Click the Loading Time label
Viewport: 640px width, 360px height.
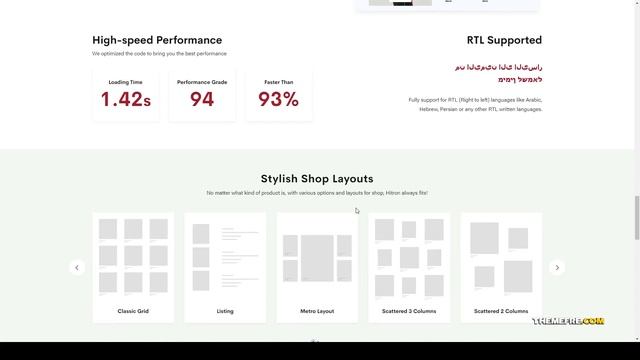[x=125, y=82]
